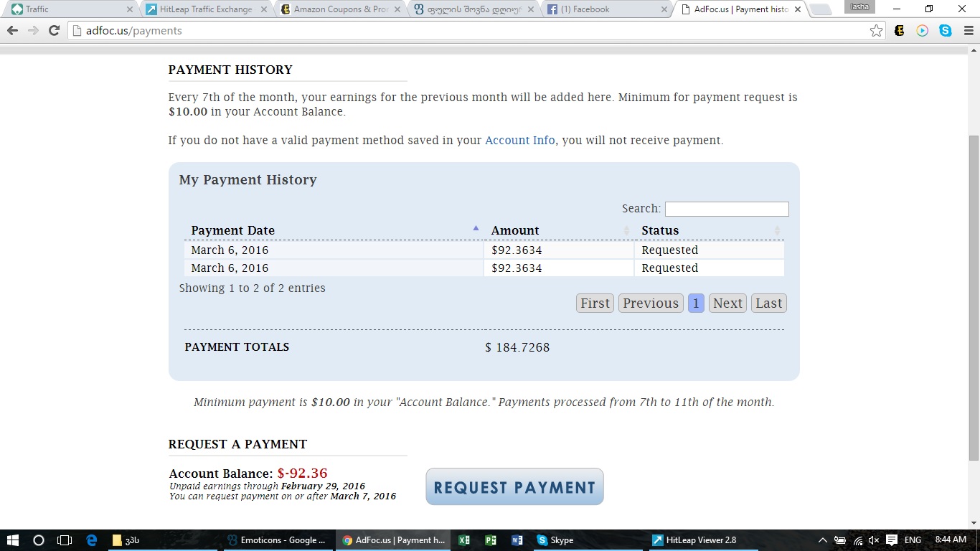Switch to the HitLeap Traffic Exchange tab
Screen dimensions: 980x551
pyautogui.click(x=207, y=9)
